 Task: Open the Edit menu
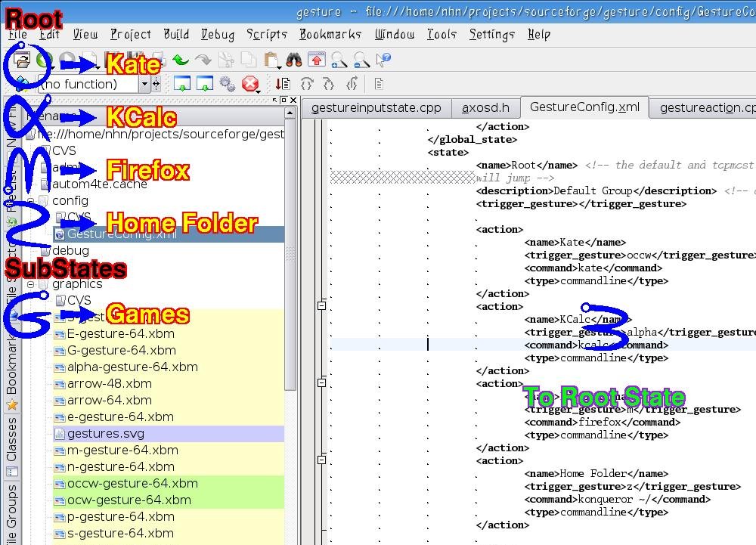click(x=49, y=34)
